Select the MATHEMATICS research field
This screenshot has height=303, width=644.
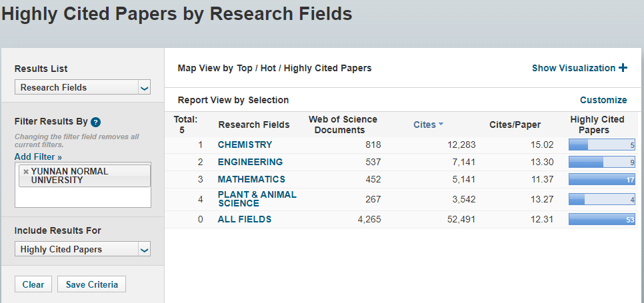pos(251,179)
